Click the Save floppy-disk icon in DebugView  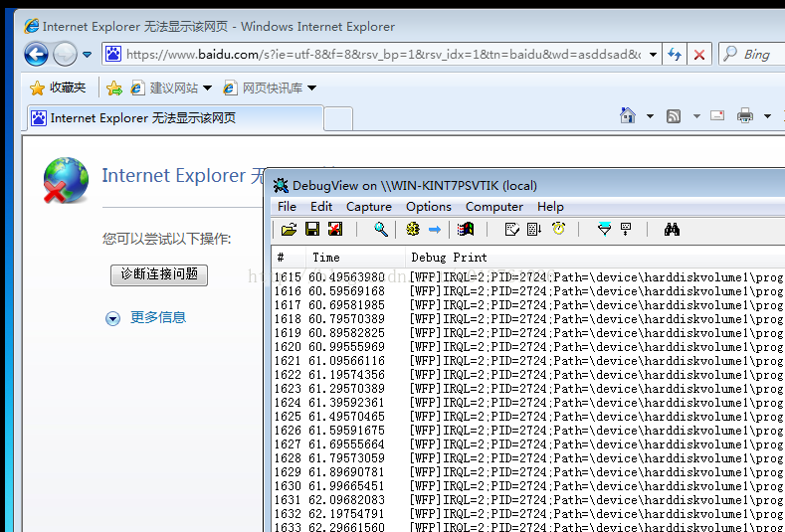click(x=312, y=230)
